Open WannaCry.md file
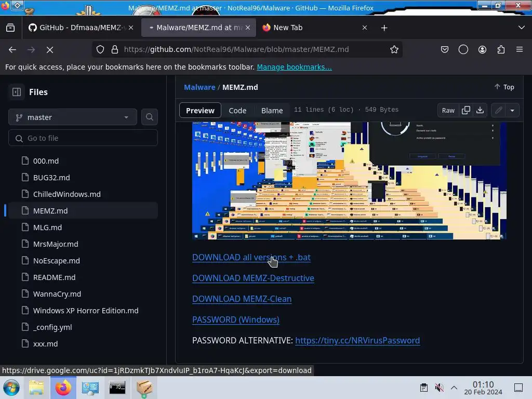Image resolution: width=532 pixels, height=399 pixels. coord(83,294)
